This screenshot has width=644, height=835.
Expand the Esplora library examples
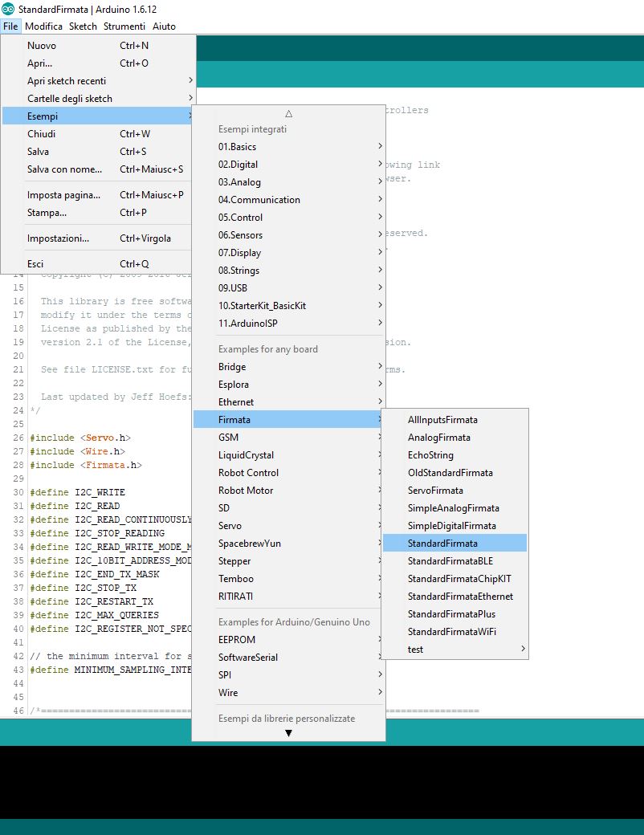tap(289, 384)
